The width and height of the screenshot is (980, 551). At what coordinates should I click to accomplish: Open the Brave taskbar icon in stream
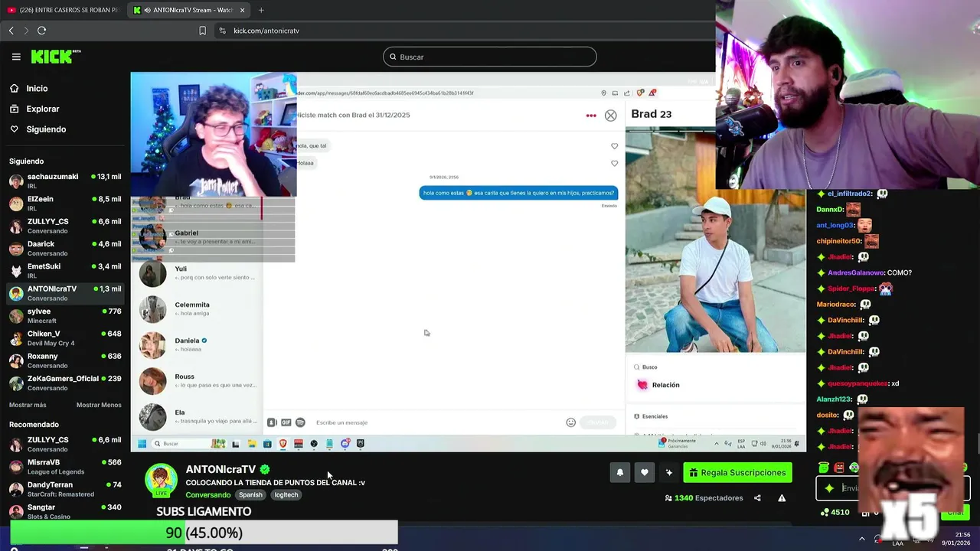[x=283, y=444]
